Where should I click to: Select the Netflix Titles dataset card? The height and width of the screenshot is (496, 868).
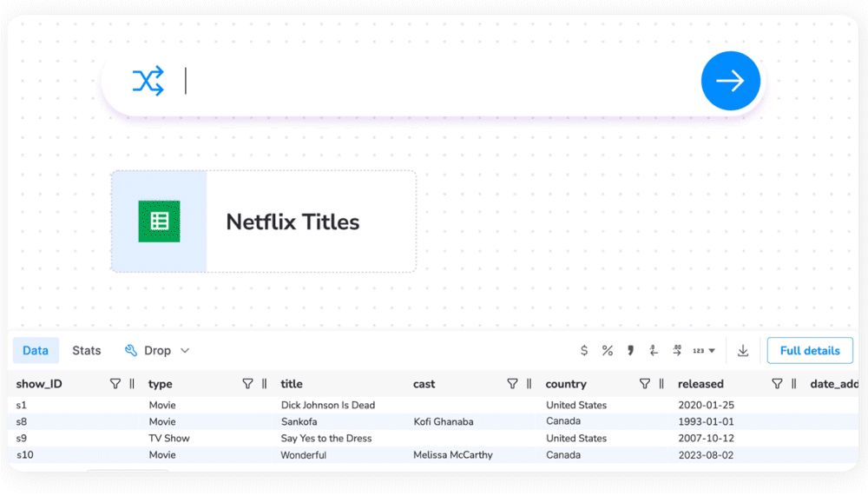pos(264,222)
